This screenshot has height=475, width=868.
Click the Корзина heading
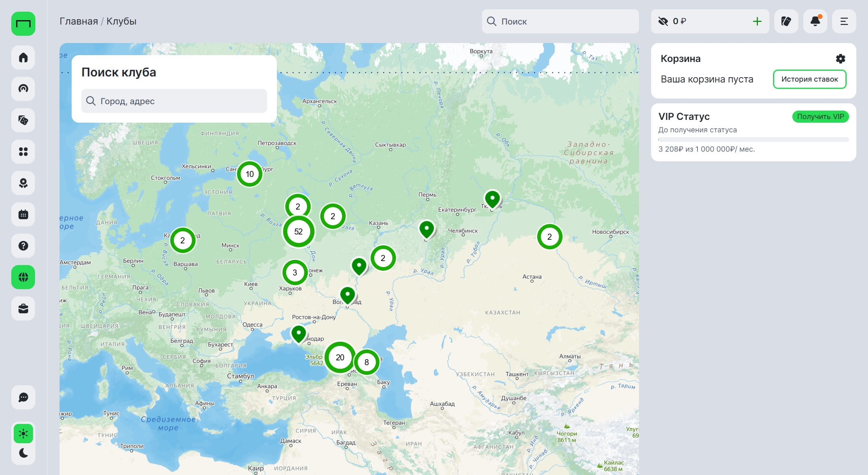tap(680, 59)
